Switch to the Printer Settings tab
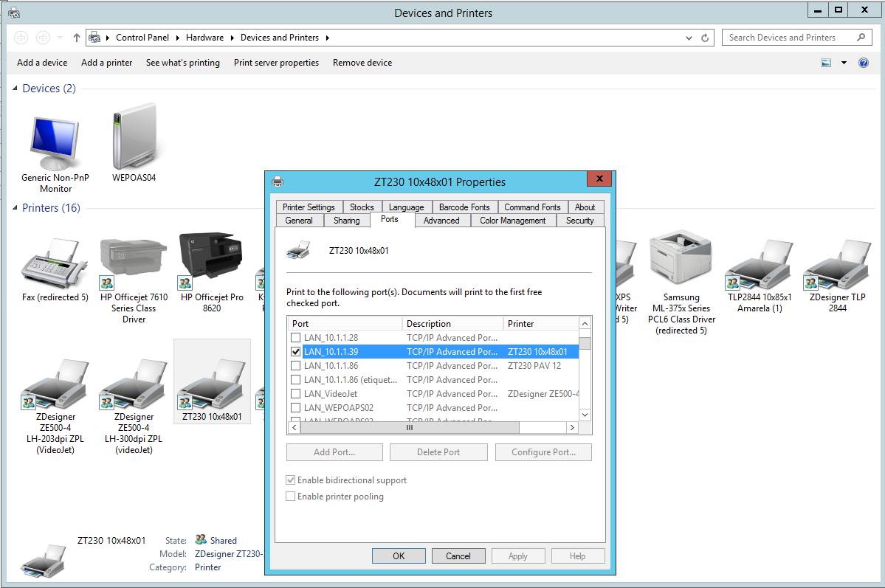The image size is (885, 588). click(x=309, y=207)
